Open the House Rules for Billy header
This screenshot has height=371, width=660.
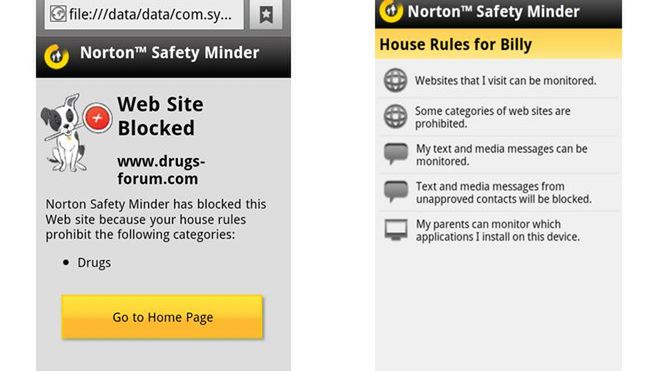coord(498,44)
